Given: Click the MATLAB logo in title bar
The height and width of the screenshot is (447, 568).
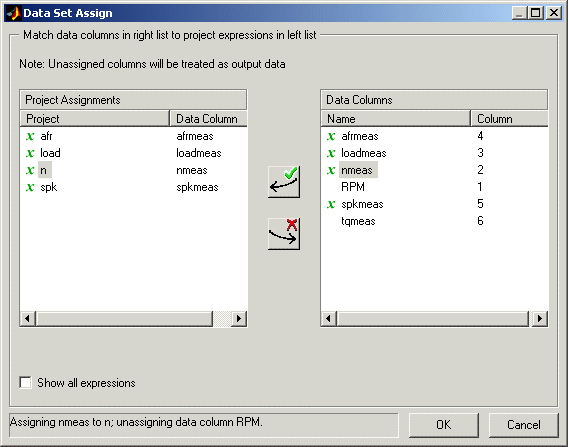Looking at the screenshot, I should (13, 13).
